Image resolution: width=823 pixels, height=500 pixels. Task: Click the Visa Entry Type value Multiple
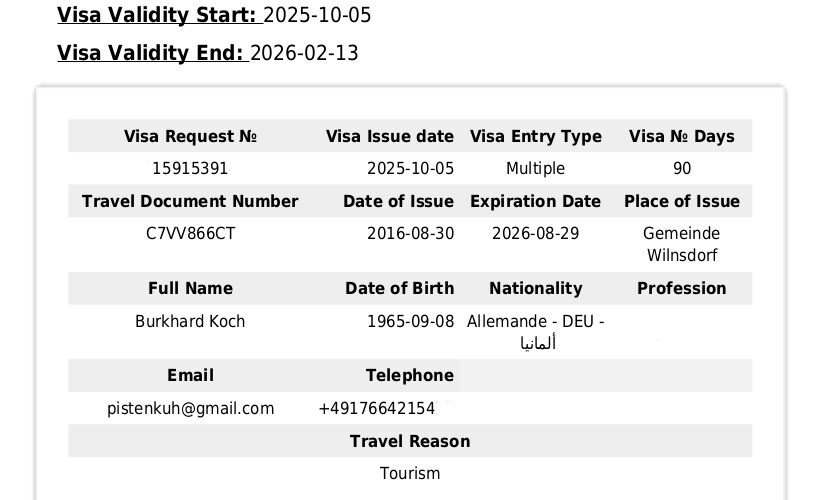tap(535, 168)
